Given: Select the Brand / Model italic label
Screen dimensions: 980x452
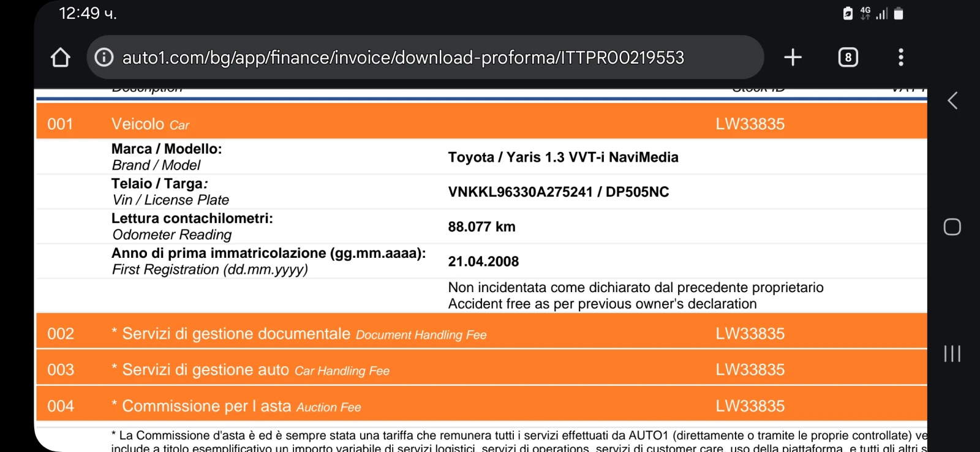Looking at the screenshot, I should pos(156,165).
